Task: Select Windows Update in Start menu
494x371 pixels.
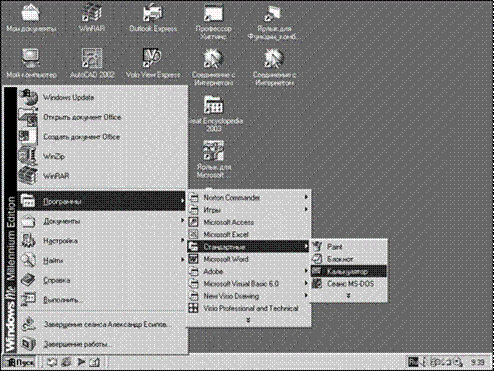Action: coord(103,97)
